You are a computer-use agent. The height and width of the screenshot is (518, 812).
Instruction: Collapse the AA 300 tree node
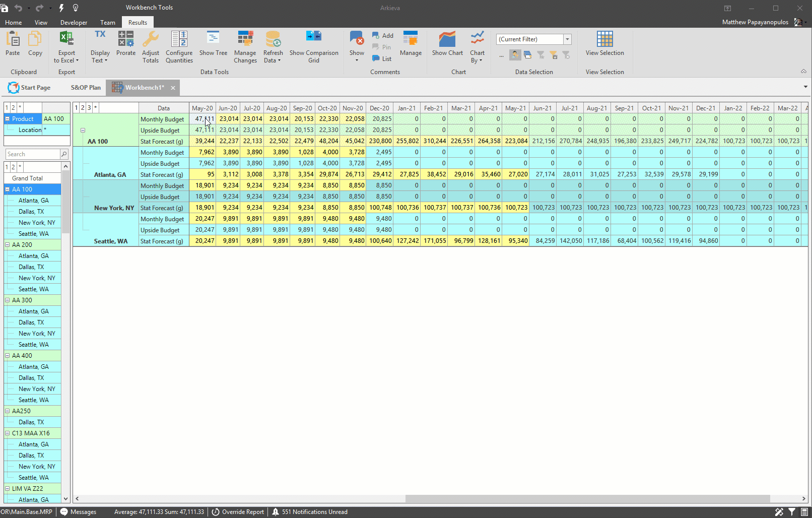click(8, 300)
